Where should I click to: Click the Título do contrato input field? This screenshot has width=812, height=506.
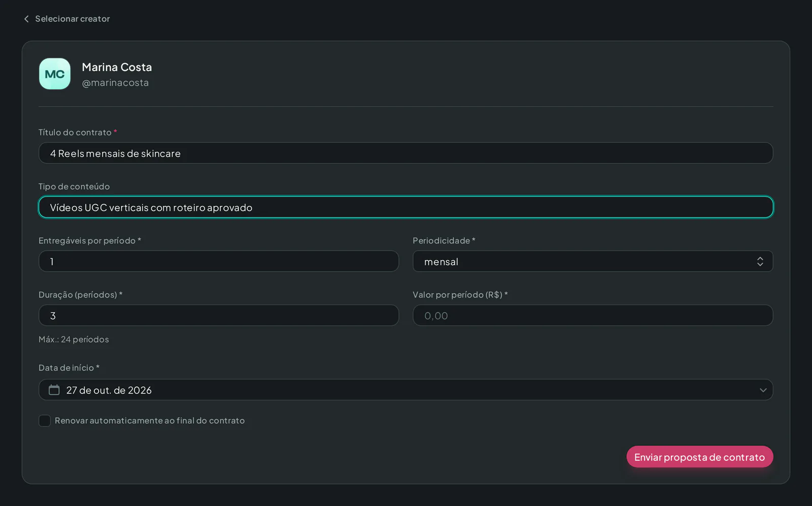[405, 153]
